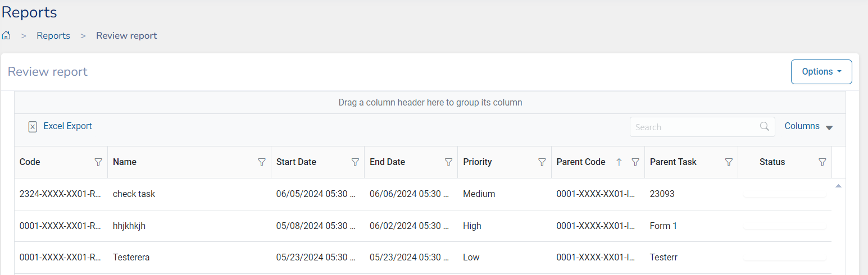The height and width of the screenshot is (275, 868).
Task: Expand the Options dropdown button
Action: coord(821,72)
